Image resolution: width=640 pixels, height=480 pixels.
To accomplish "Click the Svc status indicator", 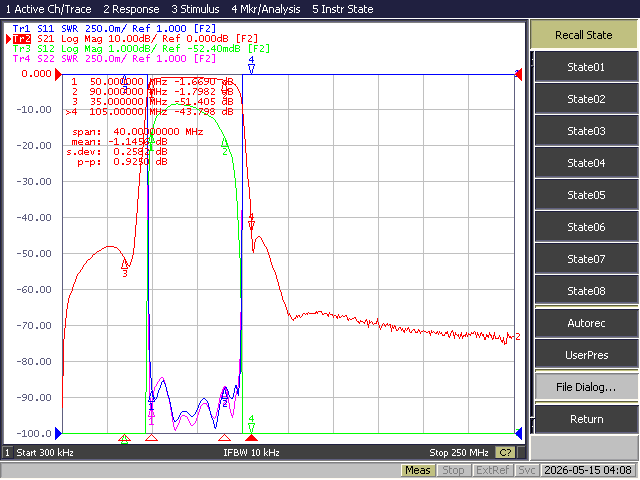I will [527, 471].
